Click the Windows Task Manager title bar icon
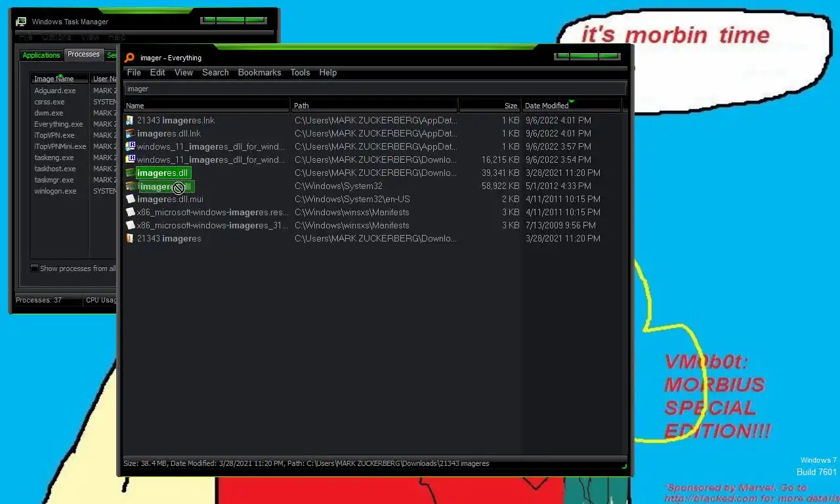 click(21, 22)
